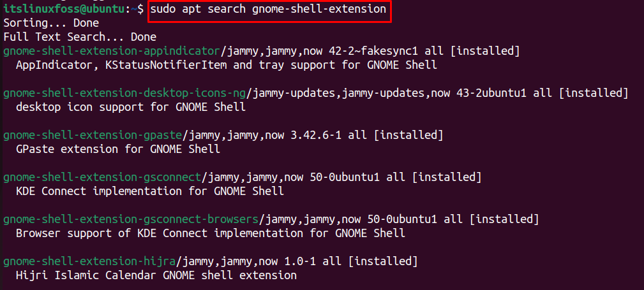Click the "Hijri Islamic Calendar" description line

pos(156,275)
